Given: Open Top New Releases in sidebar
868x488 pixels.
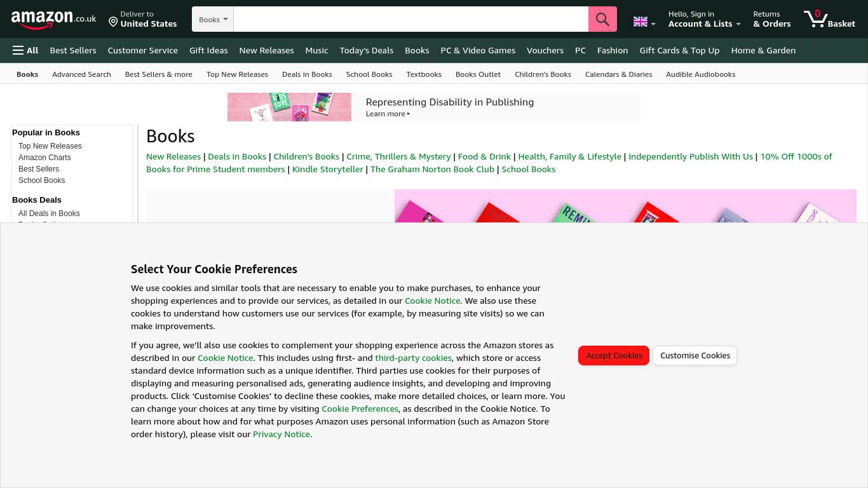Looking at the screenshot, I should point(50,146).
